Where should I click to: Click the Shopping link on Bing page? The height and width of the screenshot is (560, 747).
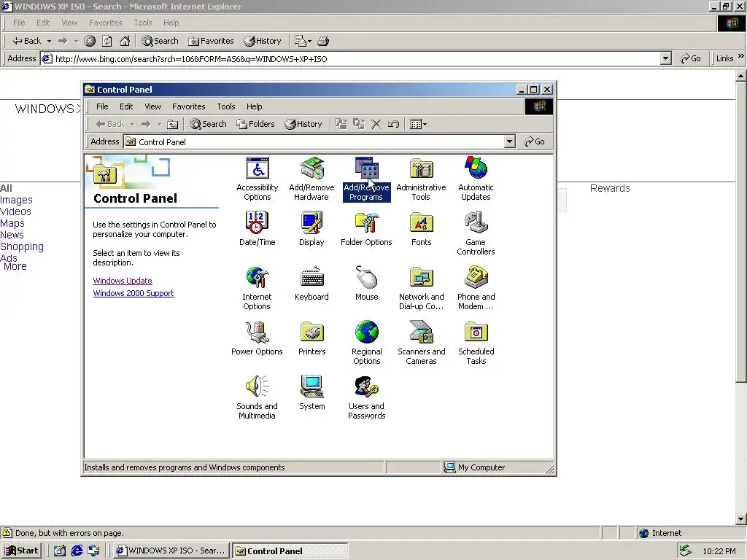coord(22,246)
